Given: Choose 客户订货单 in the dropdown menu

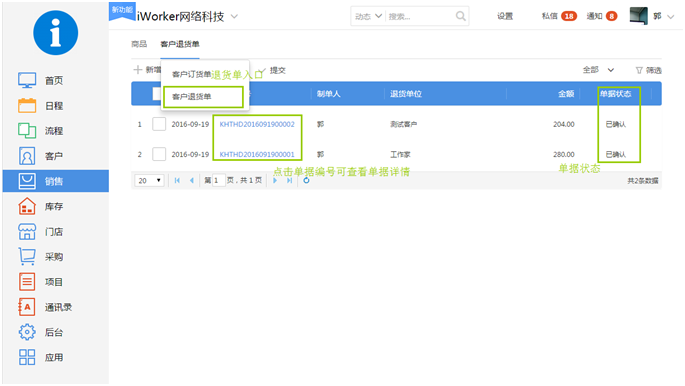Looking at the screenshot, I should click(191, 74).
